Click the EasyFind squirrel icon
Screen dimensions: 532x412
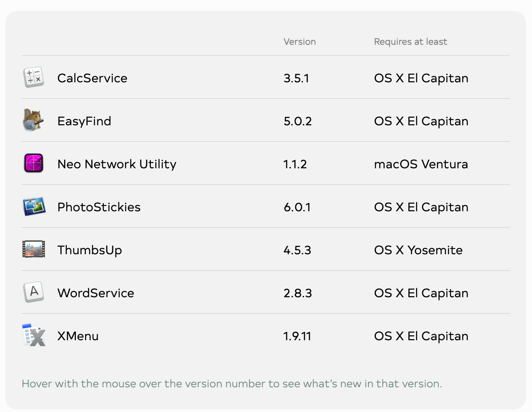click(x=33, y=120)
